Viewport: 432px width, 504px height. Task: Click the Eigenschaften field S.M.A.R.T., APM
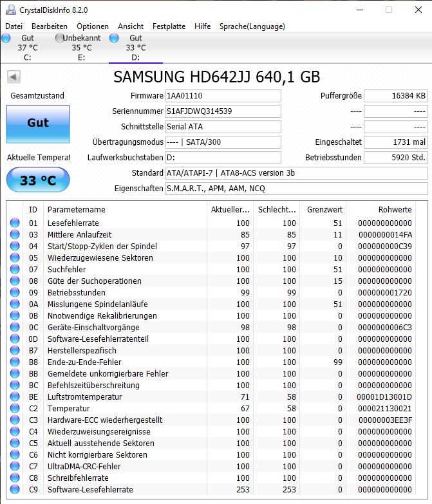tap(296, 189)
